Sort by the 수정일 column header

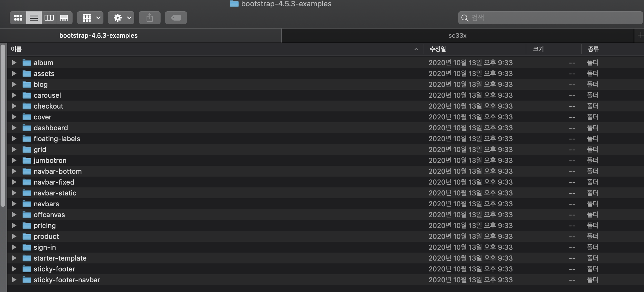[474, 49]
